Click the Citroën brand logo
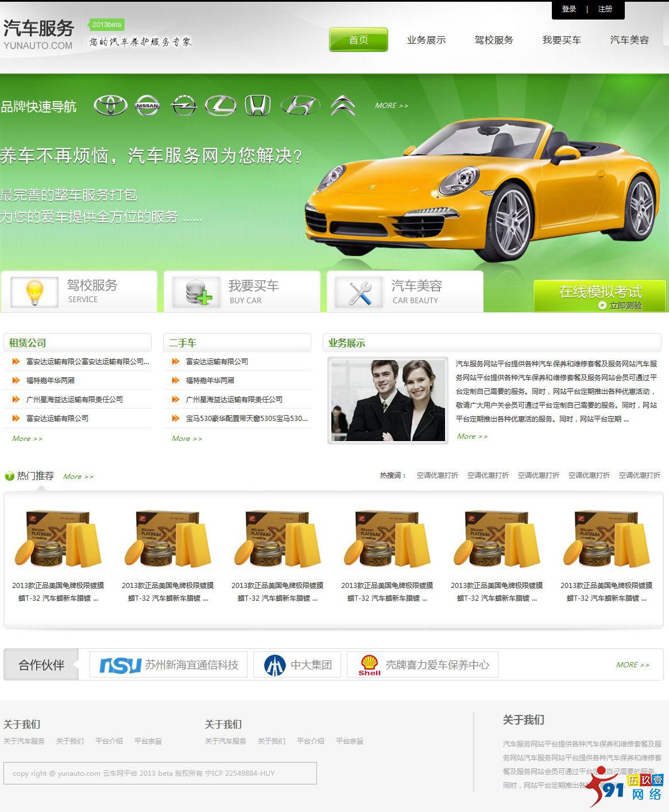The height and width of the screenshot is (812, 669). 343,106
